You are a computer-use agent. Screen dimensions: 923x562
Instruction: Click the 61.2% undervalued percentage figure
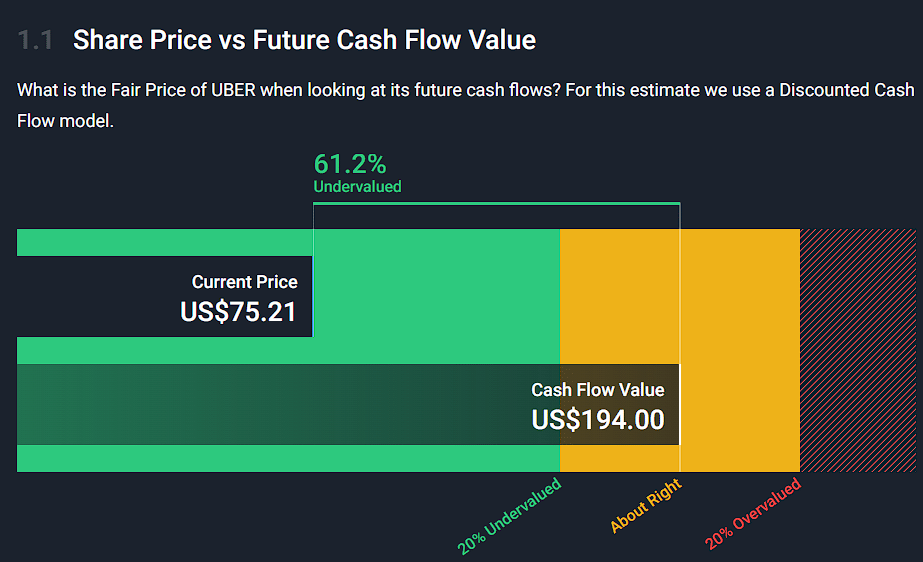point(350,164)
